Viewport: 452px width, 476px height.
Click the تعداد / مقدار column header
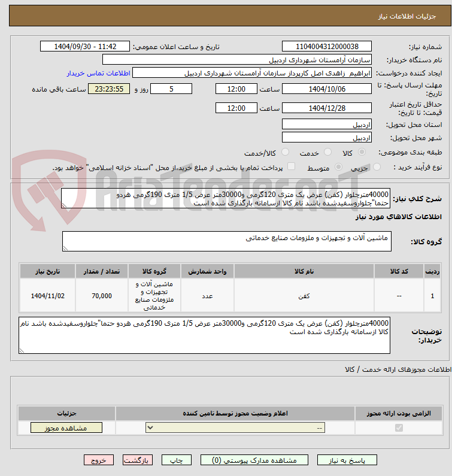102,271
